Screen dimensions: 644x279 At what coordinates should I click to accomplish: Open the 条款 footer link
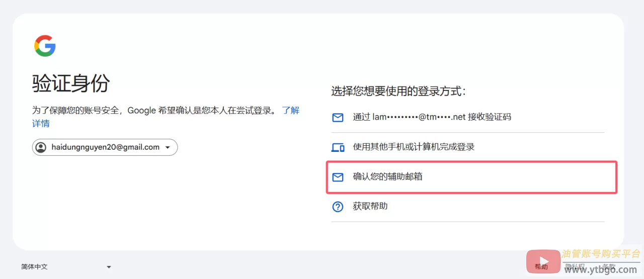609,267
